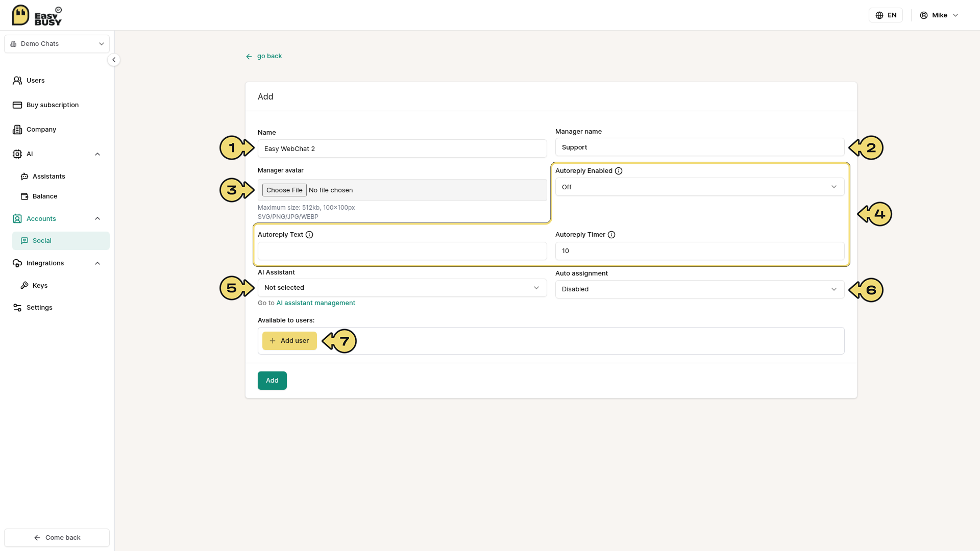Collapse the Integrations section chevron
This screenshot has width=980, height=551.
tap(97, 263)
